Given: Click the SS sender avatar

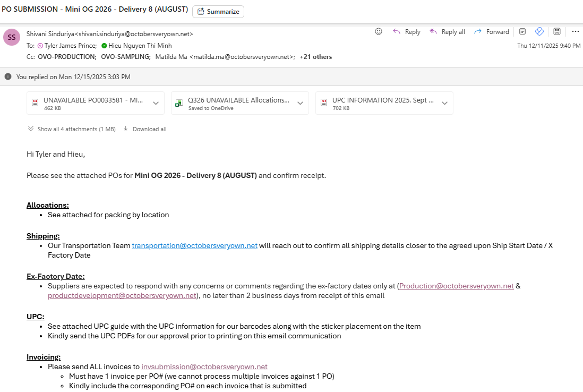Looking at the screenshot, I should click(12, 37).
